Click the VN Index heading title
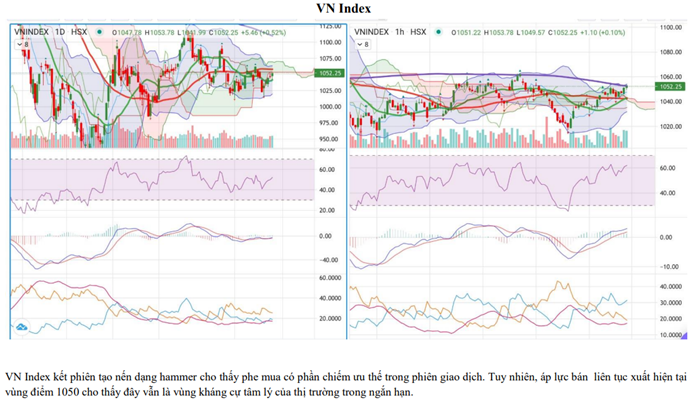The height and width of the screenshot is (400, 693). (x=346, y=10)
